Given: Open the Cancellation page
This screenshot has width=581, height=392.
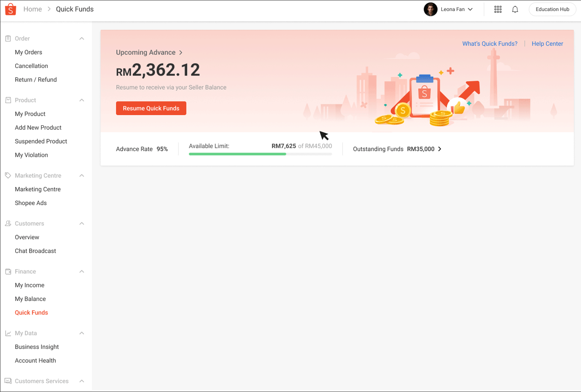Looking at the screenshot, I should point(31,66).
